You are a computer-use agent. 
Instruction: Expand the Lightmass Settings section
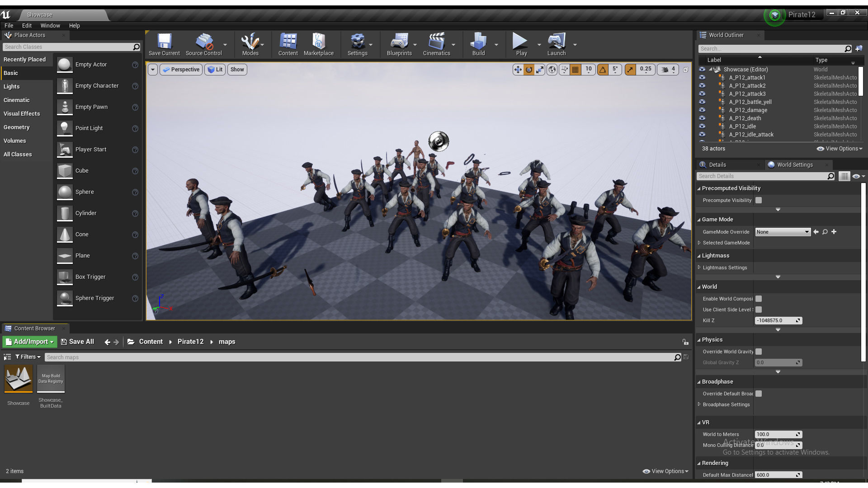[x=699, y=267]
